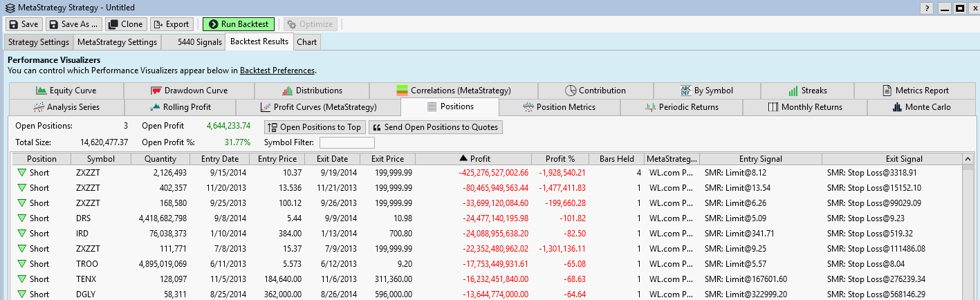Run the backtest
Screen dimensions: 980x300
point(239,24)
